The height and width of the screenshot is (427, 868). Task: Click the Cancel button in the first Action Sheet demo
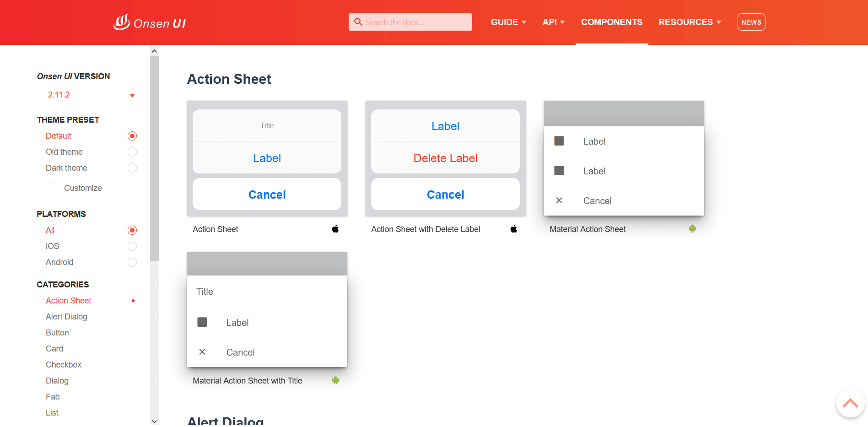click(267, 194)
